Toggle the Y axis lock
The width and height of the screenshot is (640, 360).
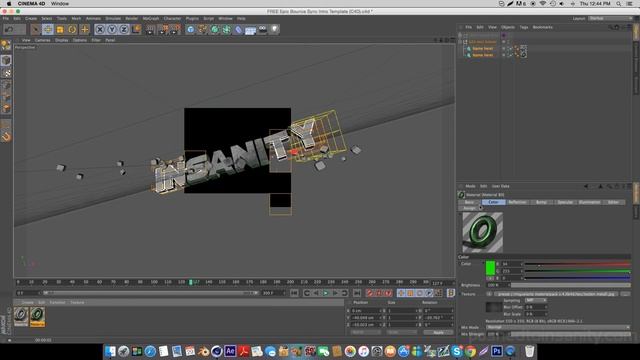(x=112, y=29)
